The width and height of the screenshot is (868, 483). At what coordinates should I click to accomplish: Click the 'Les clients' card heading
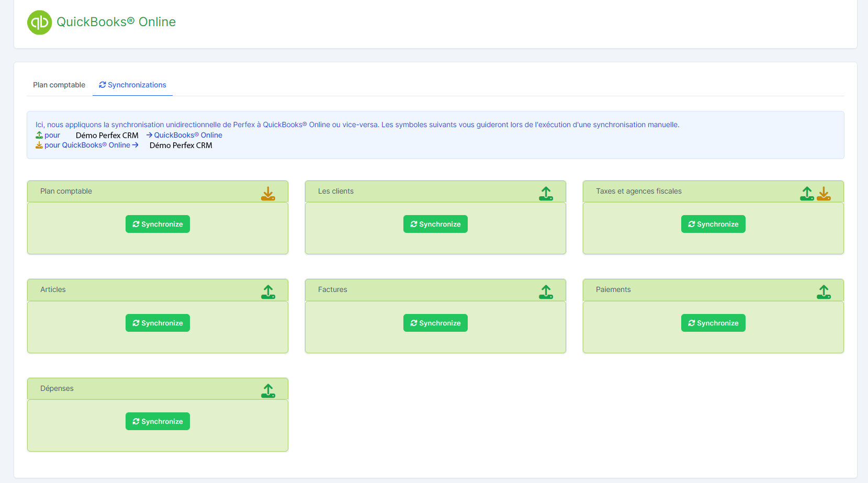click(336, 191)
